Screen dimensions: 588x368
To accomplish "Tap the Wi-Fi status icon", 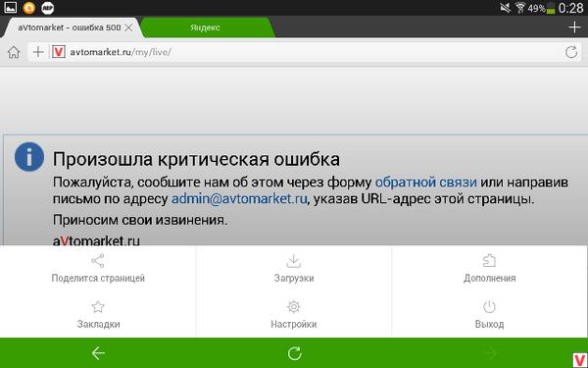I will tap(520, 8).
